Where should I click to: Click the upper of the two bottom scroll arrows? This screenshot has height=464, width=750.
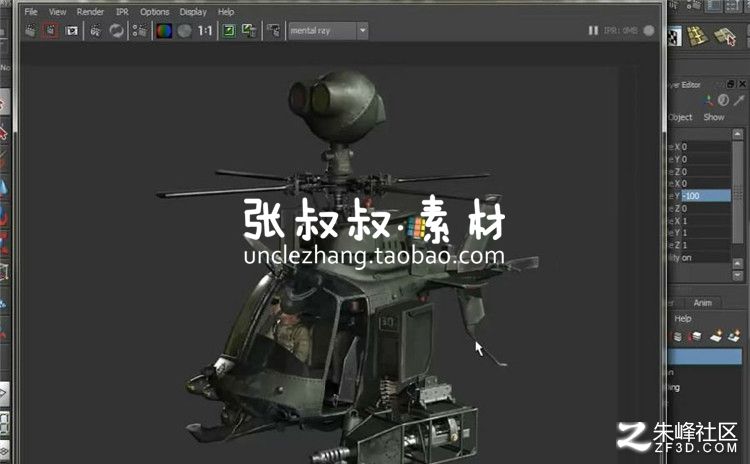pyautogui.click(x=738, y=264)
